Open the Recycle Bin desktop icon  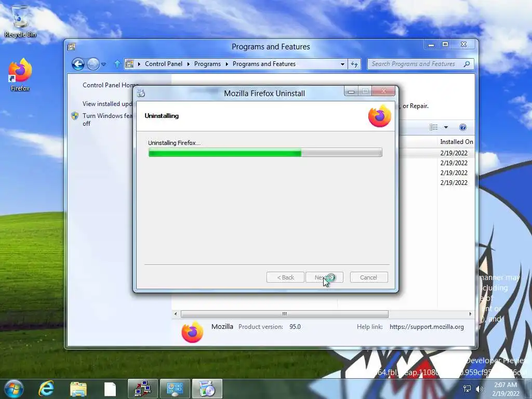pos(20,21)
